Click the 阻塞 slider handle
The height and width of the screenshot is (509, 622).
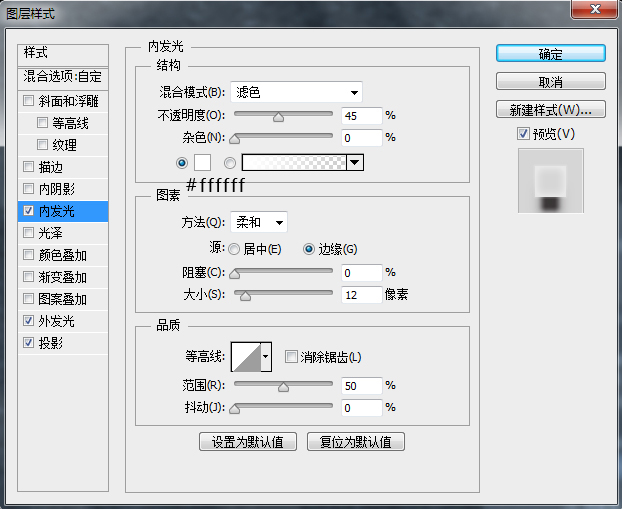[x=234, y=274]
